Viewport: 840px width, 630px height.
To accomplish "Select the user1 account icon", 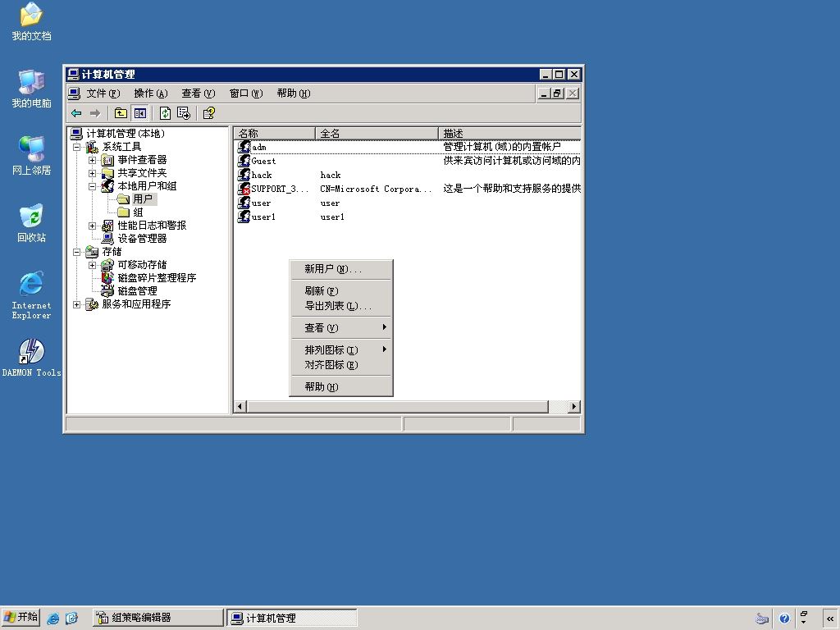I will [x=244, y=217].
